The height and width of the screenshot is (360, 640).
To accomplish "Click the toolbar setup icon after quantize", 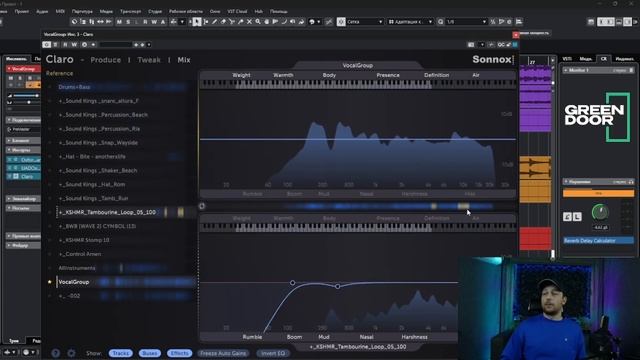I will pyautogui.click(x=519, y=22).
